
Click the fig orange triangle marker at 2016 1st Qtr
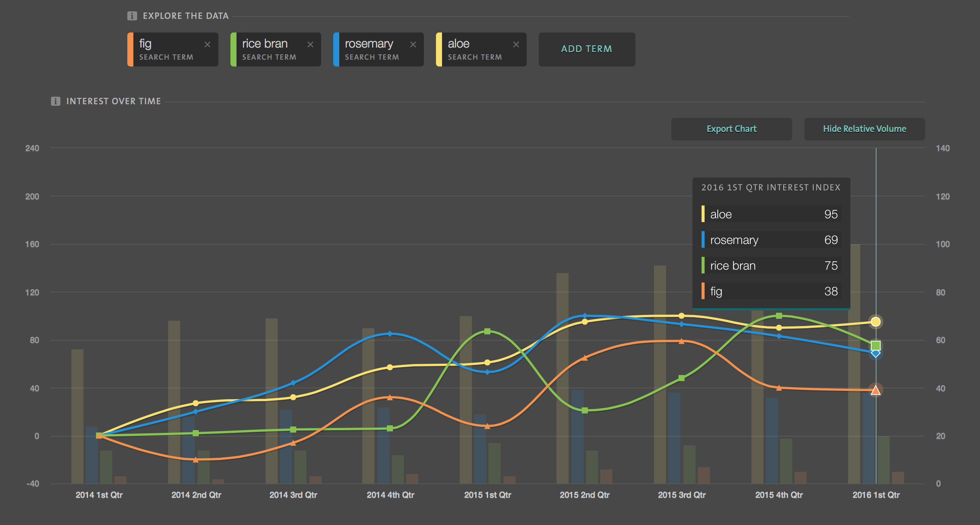(876, 390)
